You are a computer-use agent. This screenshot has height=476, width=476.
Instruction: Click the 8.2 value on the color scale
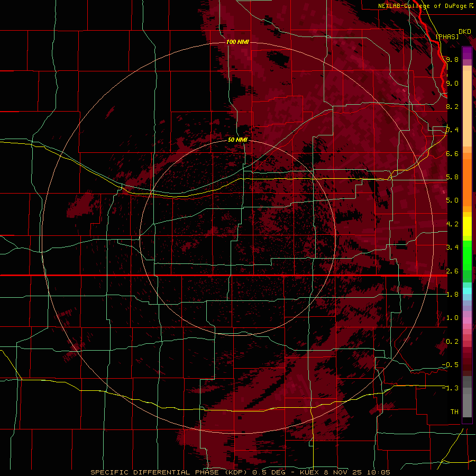point(452,106)
